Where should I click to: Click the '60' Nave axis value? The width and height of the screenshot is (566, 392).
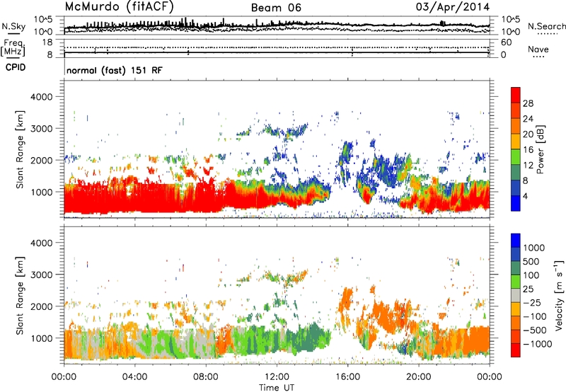(507, 42)
